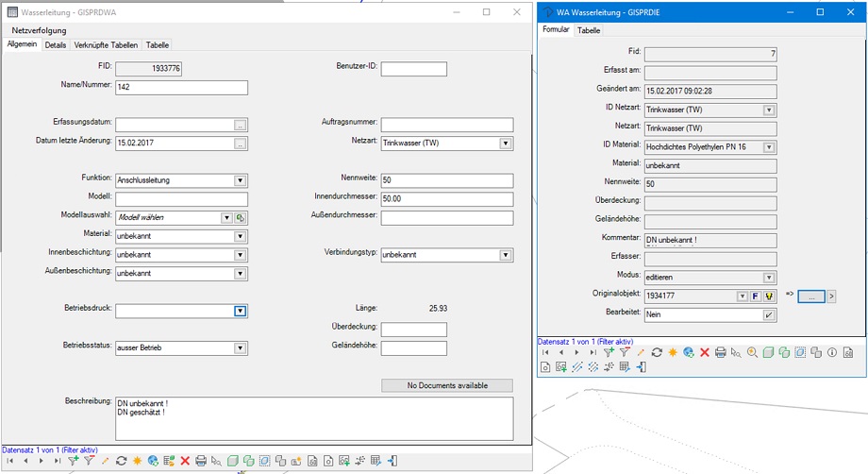The width and height of the screenshot is (868, 474).
Task: Click the yellow highlight icon beside Originalobjekt
Action: coord(769,296)
